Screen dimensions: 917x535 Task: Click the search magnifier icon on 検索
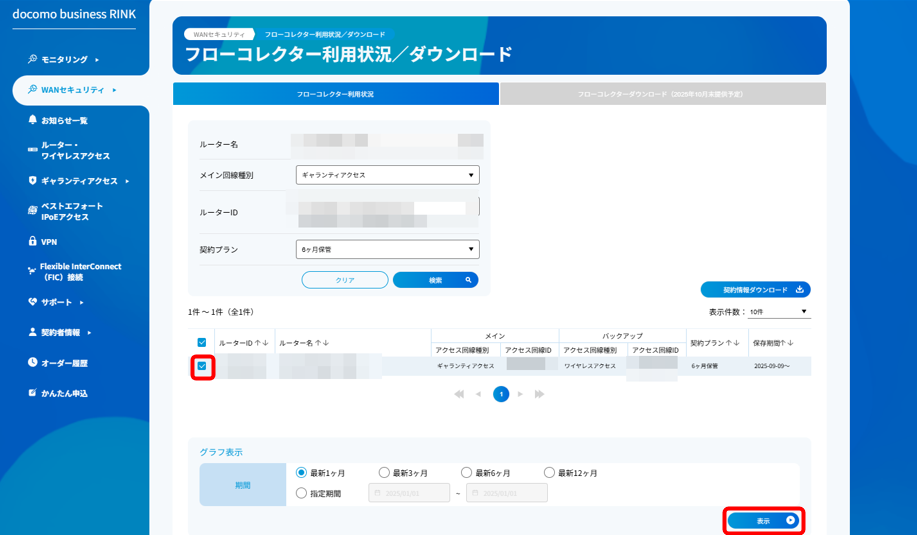pyautogui.click(x=468, y=280)
